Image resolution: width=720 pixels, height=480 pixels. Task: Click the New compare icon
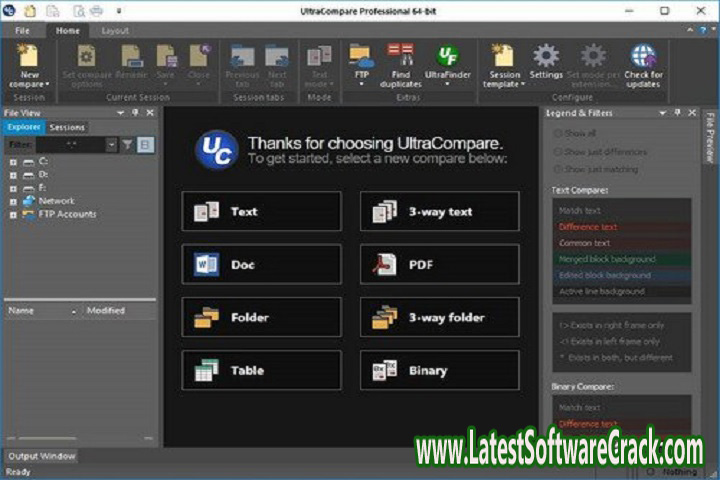click(x=28, y=56)
